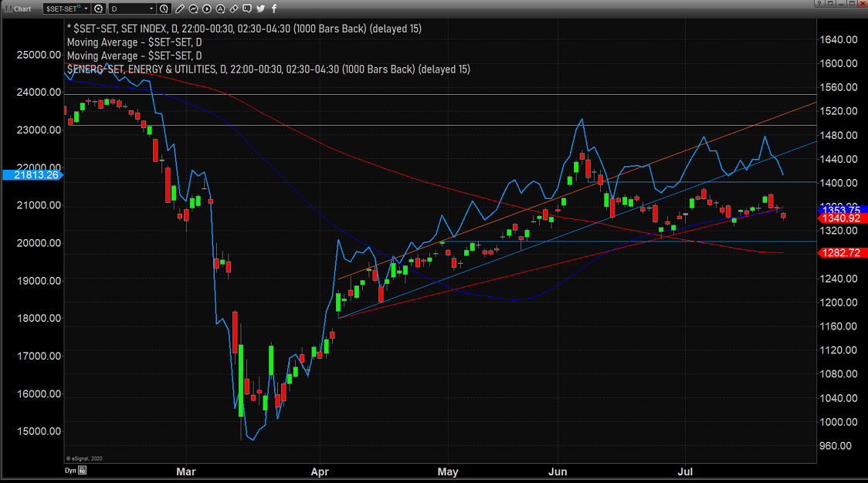Select the second Moving Average label
This screenshot has height=483, width=868.
[134, 56]
